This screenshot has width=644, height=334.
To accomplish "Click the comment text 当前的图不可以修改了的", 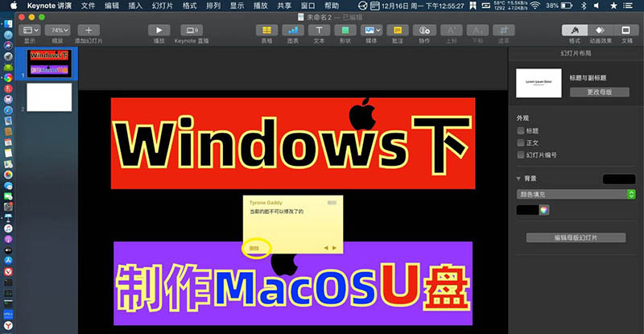I will [276, 212].
